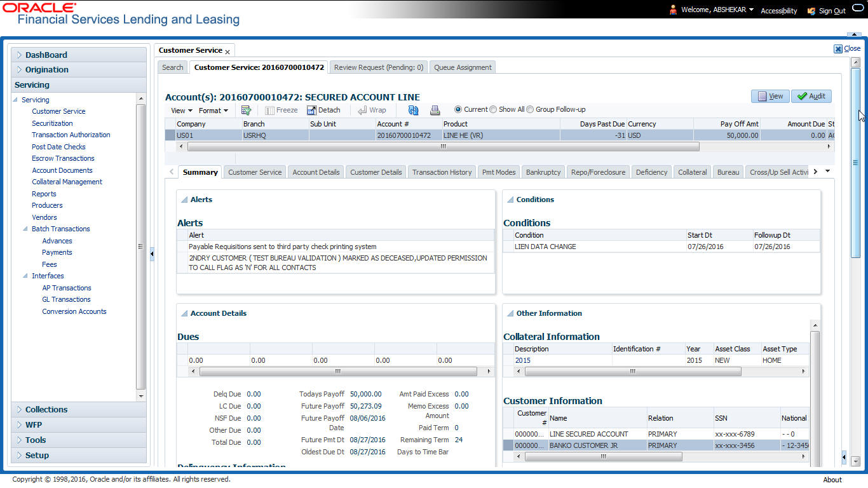Go to the Pmt Modes tab

click(x=499, y=172)
